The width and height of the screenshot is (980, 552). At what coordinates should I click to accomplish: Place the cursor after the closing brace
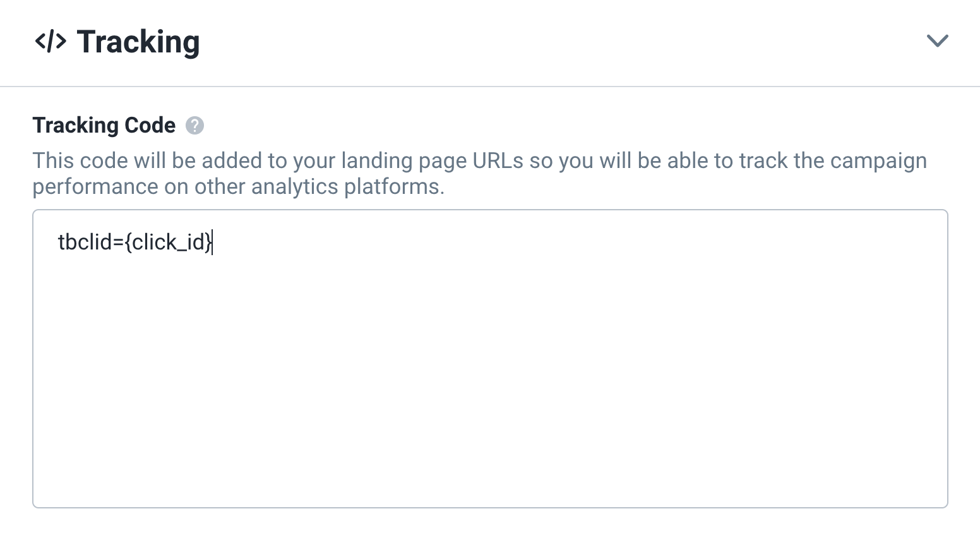tap(213, 242)
